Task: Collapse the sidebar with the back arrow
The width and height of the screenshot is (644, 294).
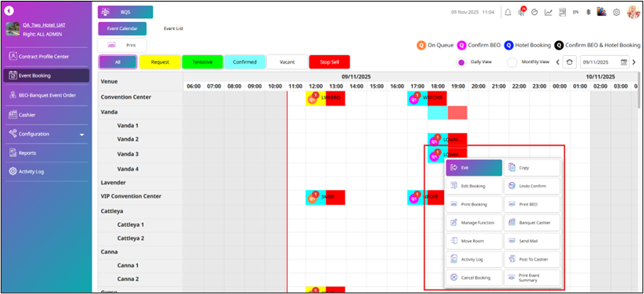Action: tap(9, 11)
